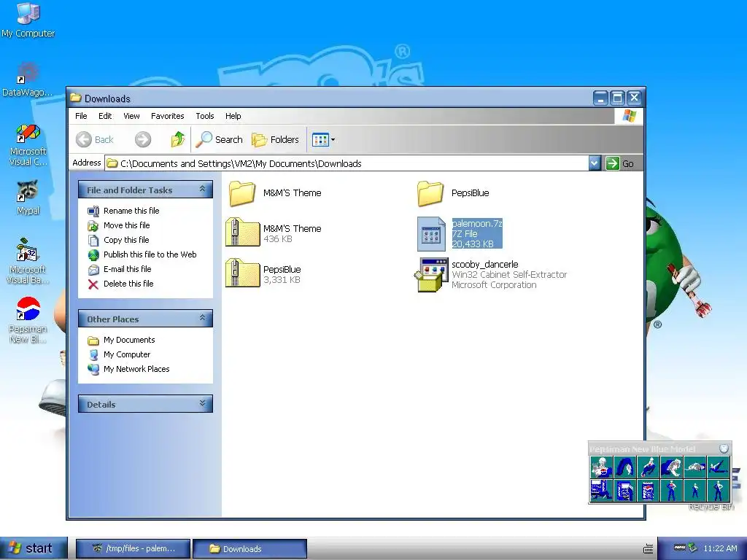
Task: Go to My Documents in Other Places
Action: [x=121, y=340]
